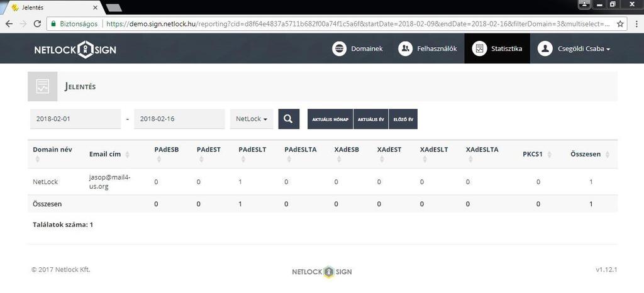The image size is (644, 293).
Task: Click the start date field 2018-02-01
Action: pos(75,119)
